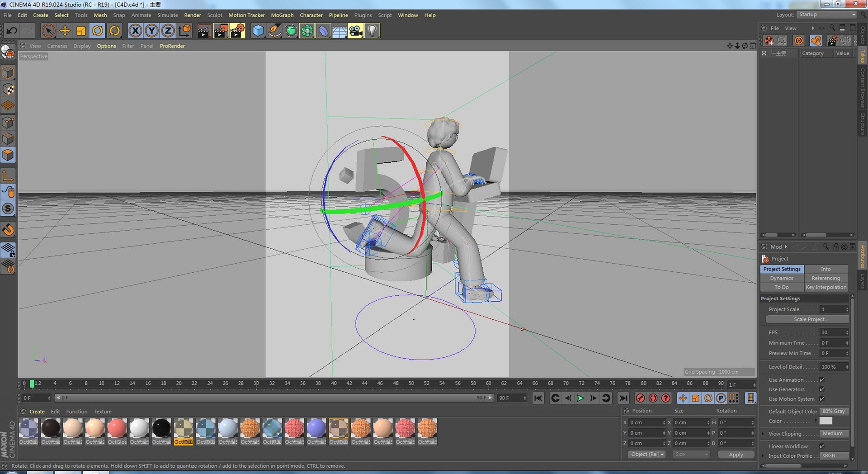Open the Layout Startup dropdown
Screen dimensions: 868x474
tap(826, 15)
